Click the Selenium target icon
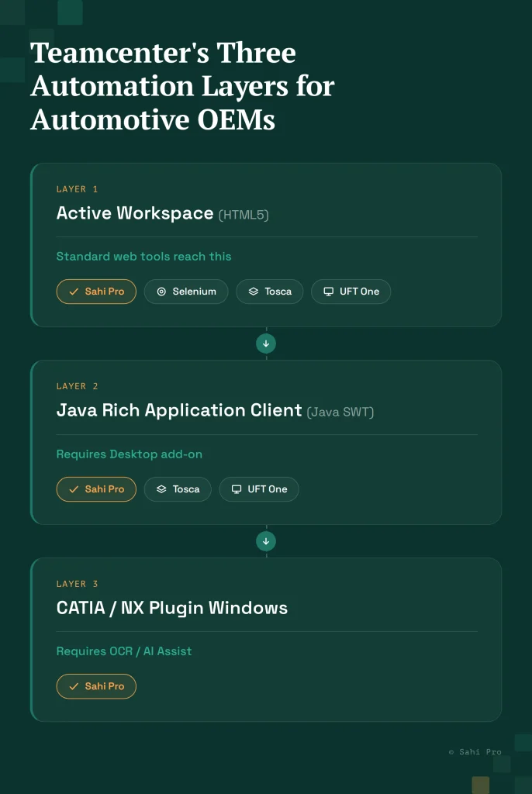532x794 pixels. point(161,292)
